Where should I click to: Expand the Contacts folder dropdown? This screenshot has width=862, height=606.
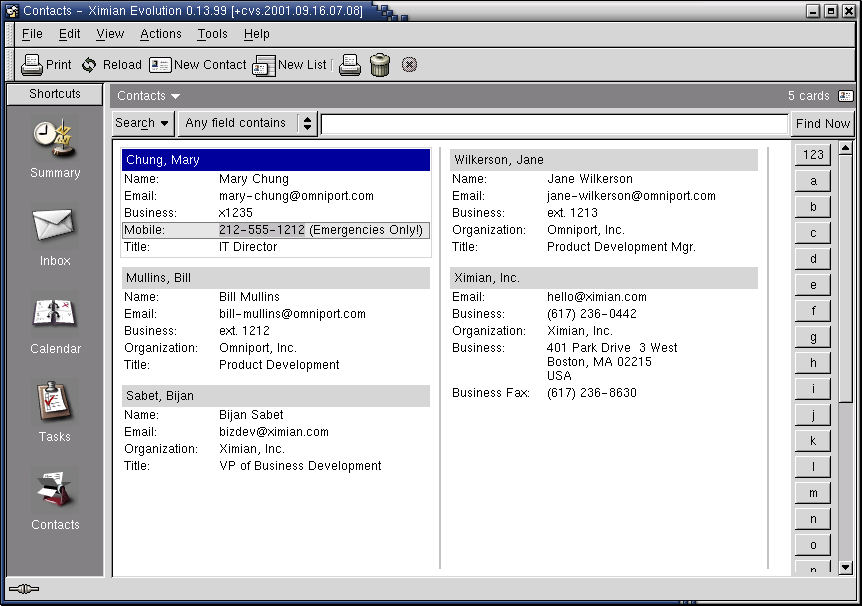[x=148, y=96]
